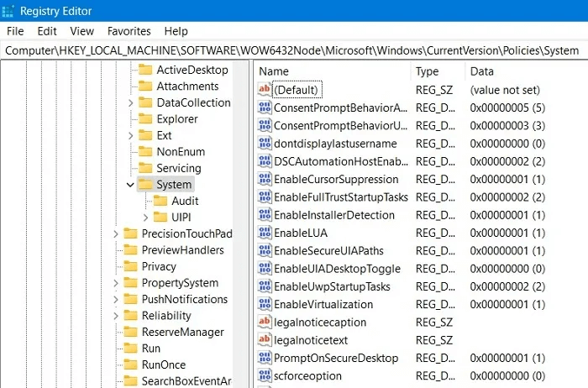The height and width of the screenshot is (388, 588).
Task: Expand the Reliability key
Action: (x=116, y=316)
